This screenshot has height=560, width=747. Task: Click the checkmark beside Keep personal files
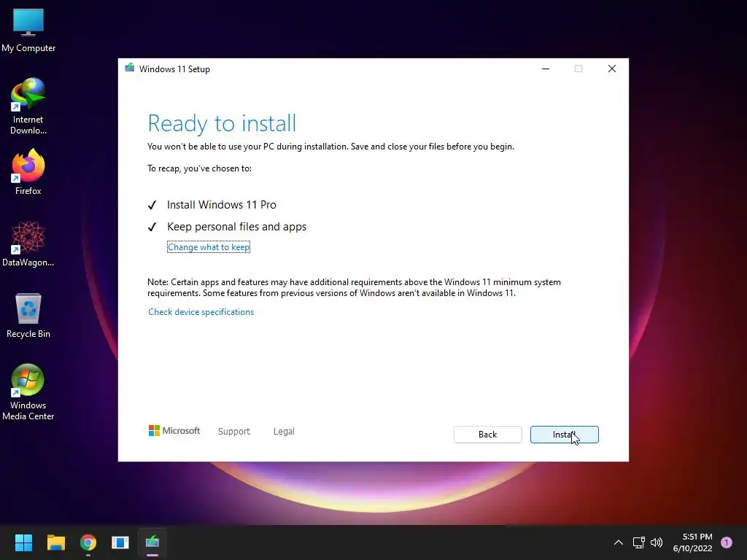(152, 227)
